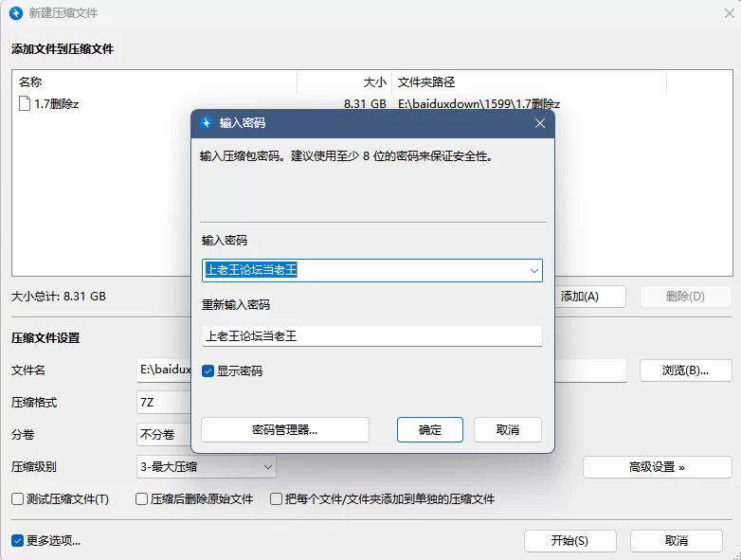Close the 输入密码 dialog
This screenshot has height=560, width=741.
tap(540, 123)
